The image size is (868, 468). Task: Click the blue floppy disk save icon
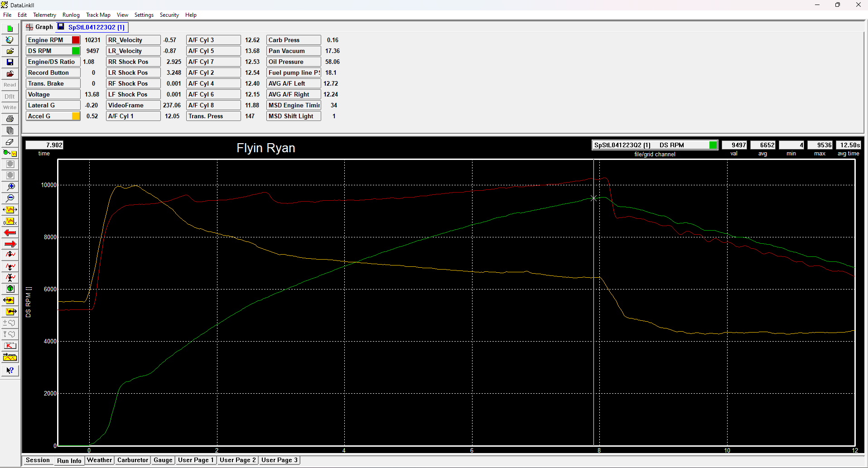click(x=10, y=62)
